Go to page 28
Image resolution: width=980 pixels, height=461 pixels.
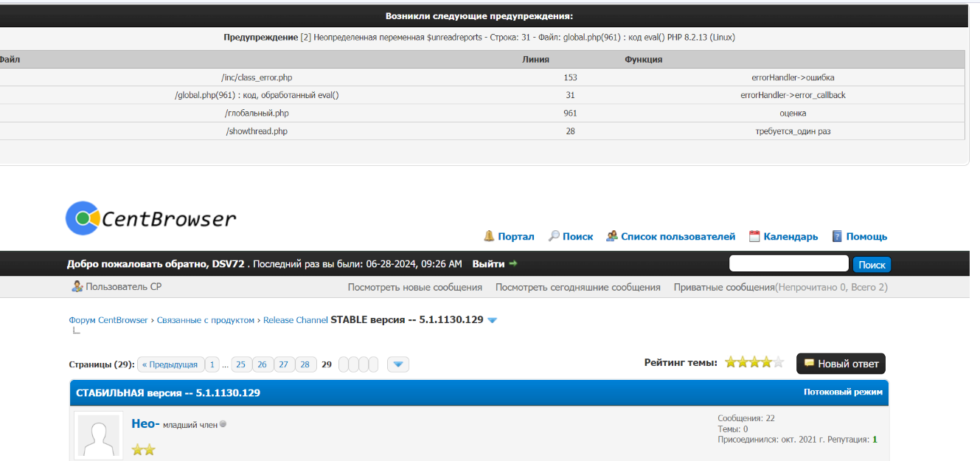(x=306, y=364)
